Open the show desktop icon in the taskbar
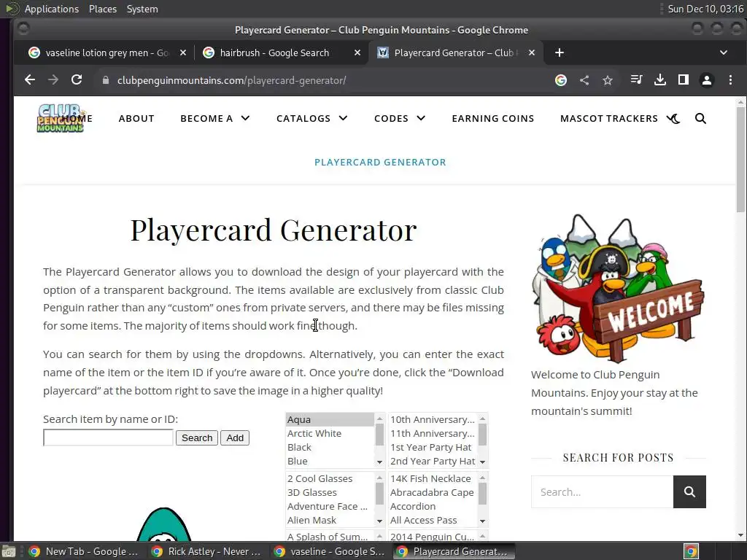Viewport: 747px width, 560px height. click(x=9, y=551)
